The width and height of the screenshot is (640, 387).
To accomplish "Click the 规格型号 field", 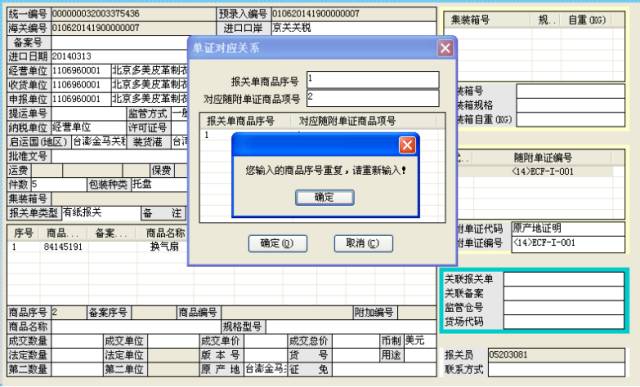I will tap(351, 327).
